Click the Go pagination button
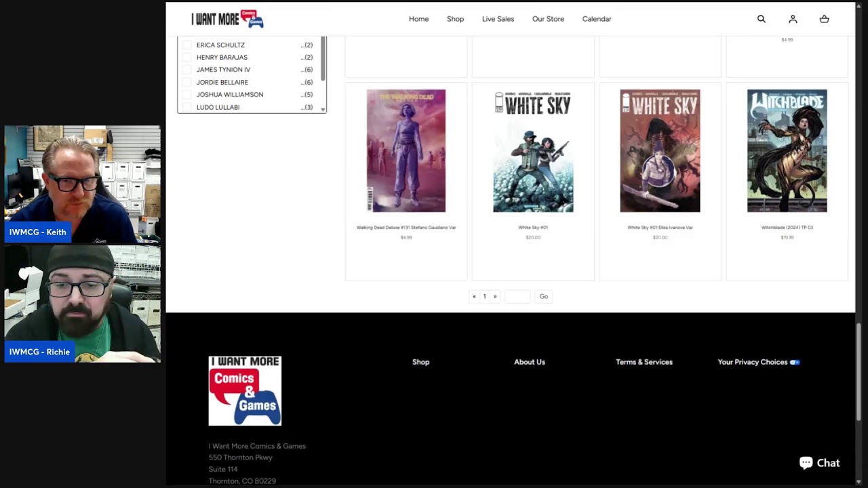Viewport: 868px width, 488px height. point(543,296)
